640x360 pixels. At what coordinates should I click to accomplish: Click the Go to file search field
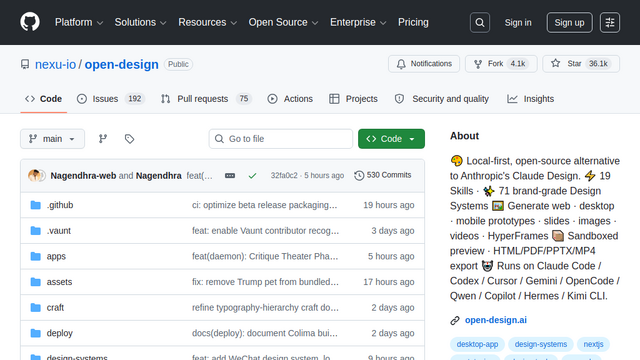click(281, 139)
